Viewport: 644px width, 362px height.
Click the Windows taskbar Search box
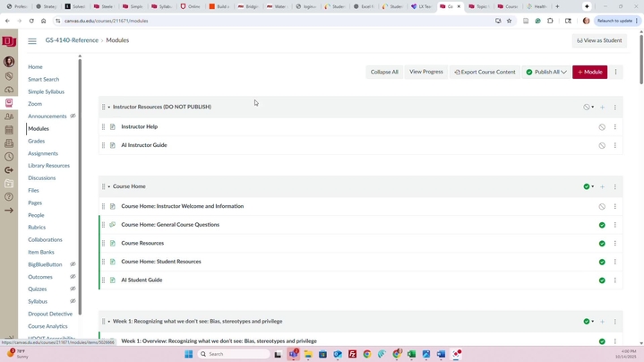pos(233,354)
